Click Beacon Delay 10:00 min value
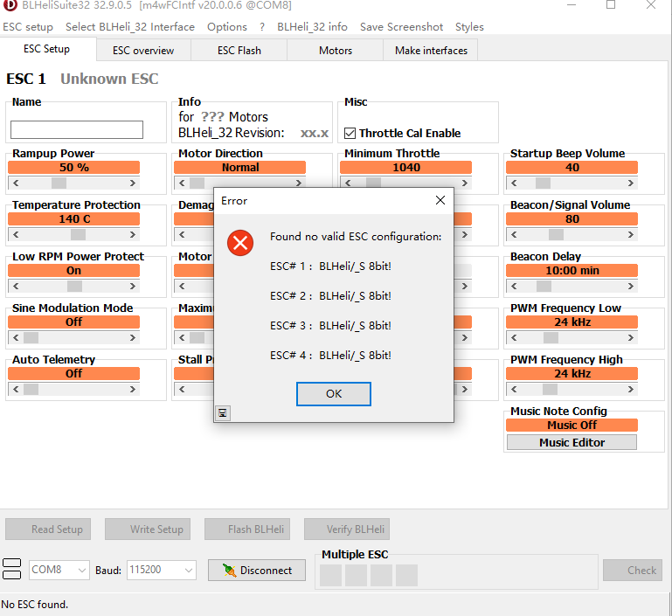The image size is (672, 616). coord(572,270)
